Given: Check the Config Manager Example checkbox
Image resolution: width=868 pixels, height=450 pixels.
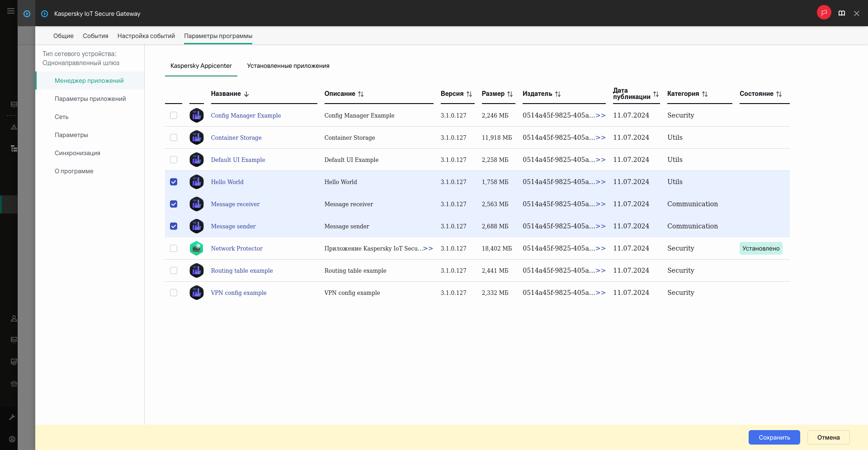Looking at the screenshot, I should (x=174, y=115).
